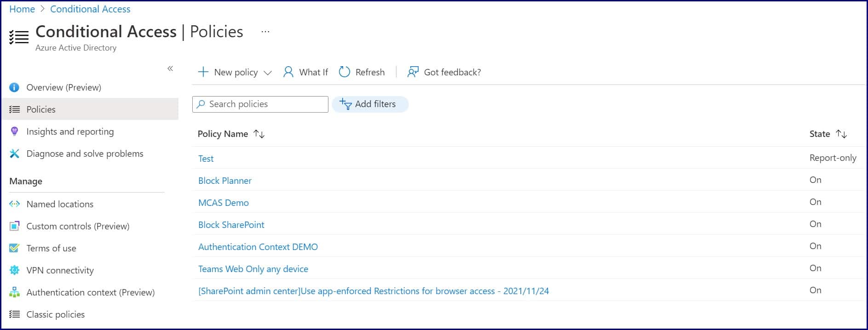868x330 pixels.
Task: Open the Block Planner policy
Action: pos(225,181)
